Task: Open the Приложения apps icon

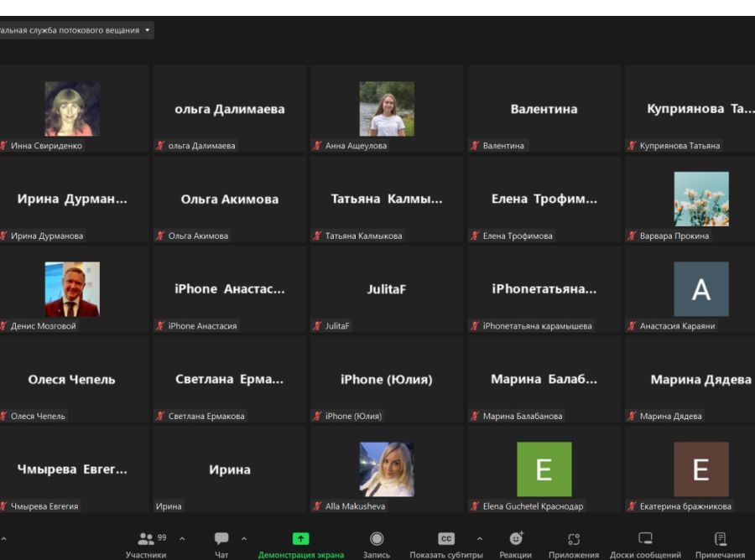Action: tap(574, 539)
